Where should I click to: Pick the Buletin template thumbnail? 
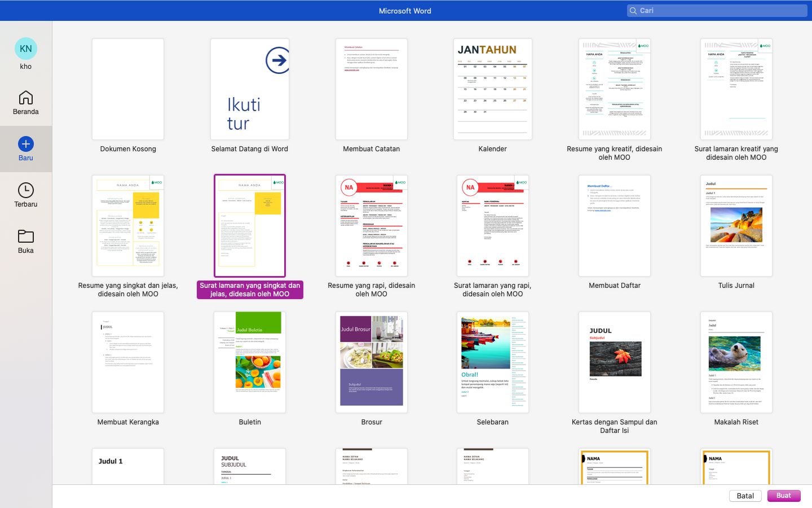(x=250, y=362)
